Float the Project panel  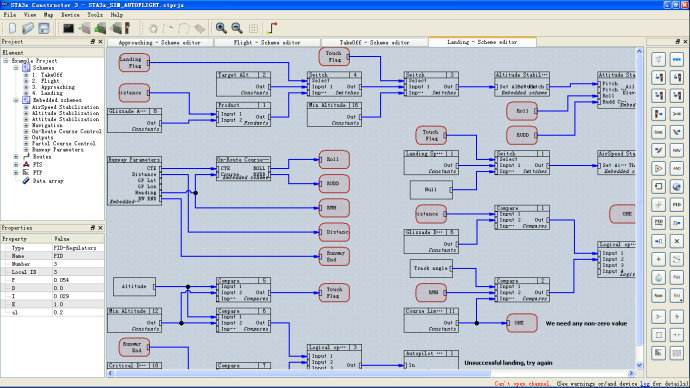(x=92, y=41)
